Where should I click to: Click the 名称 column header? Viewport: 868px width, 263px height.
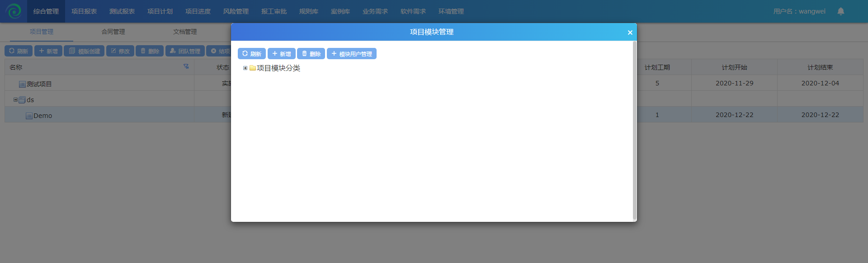point(99,67)
